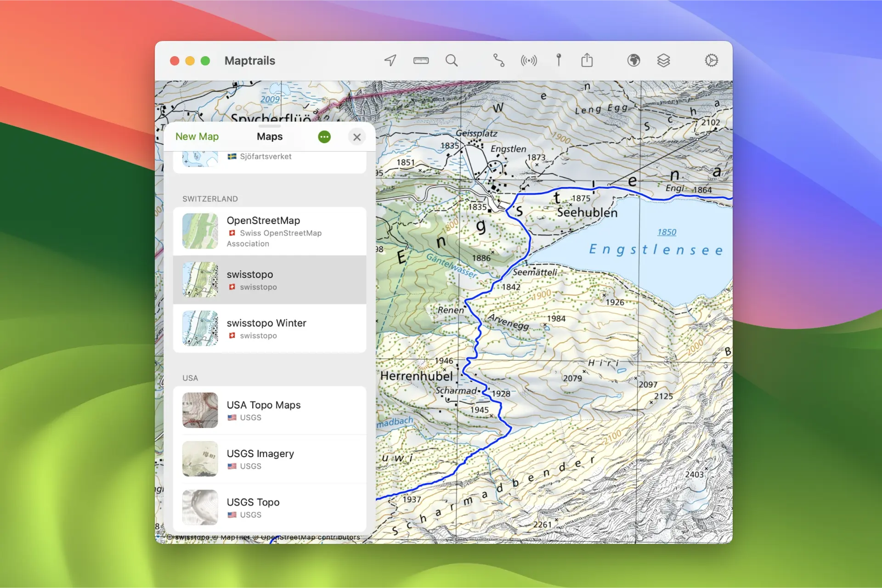Click the Herrenhubel label on map
The width and height of the screenshot is (882, 588).
click(x=417, y=376)
